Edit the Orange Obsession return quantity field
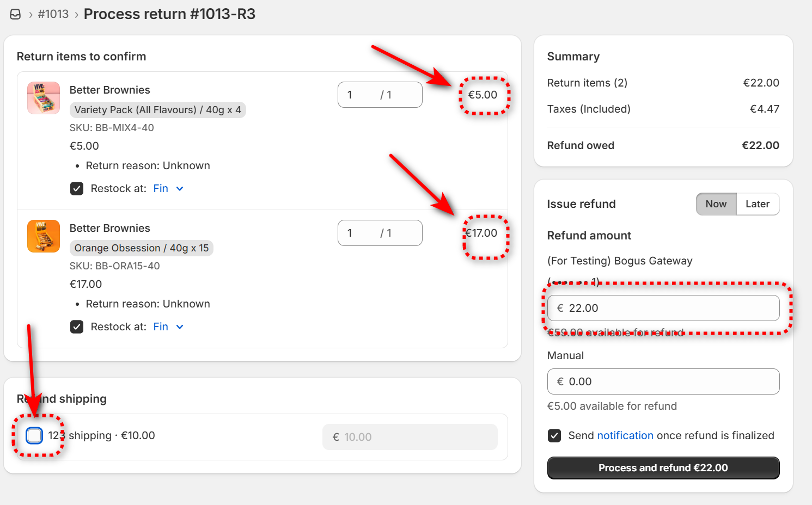Image resolution: width=812 pixels, height=505 pixels. click(x=361, y=233)
